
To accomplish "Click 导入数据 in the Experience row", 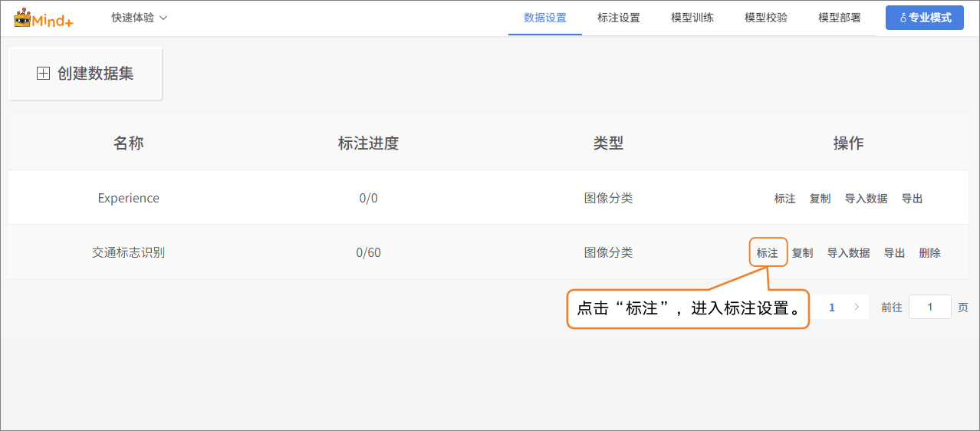I will pos(866,199).
